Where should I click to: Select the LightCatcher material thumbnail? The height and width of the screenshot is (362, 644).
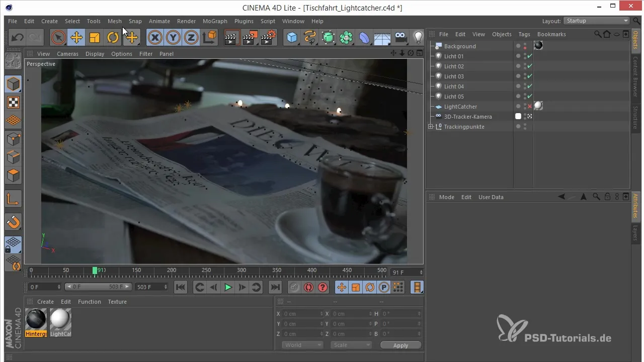click(60, 320)
